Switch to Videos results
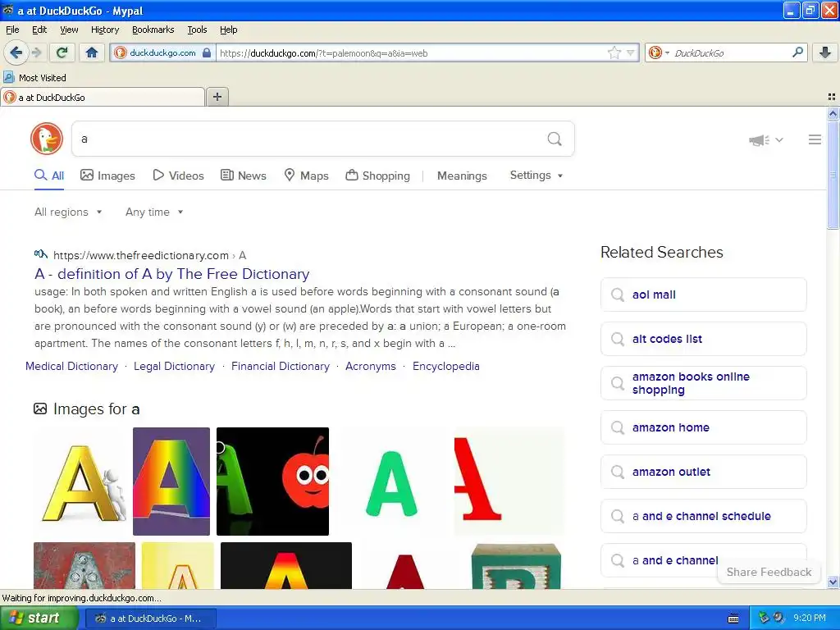840x630 pixels. pyautogui.click(x=178, y=176)
